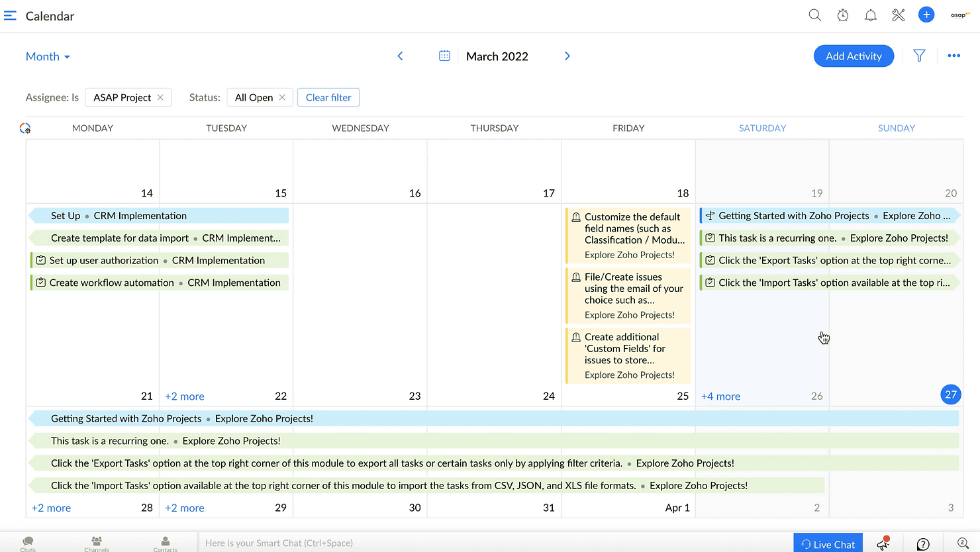Open Create additional Custom Fields issue
This screenshot has width=980, height=552.
pyautogui.click(x=628, y=355)
